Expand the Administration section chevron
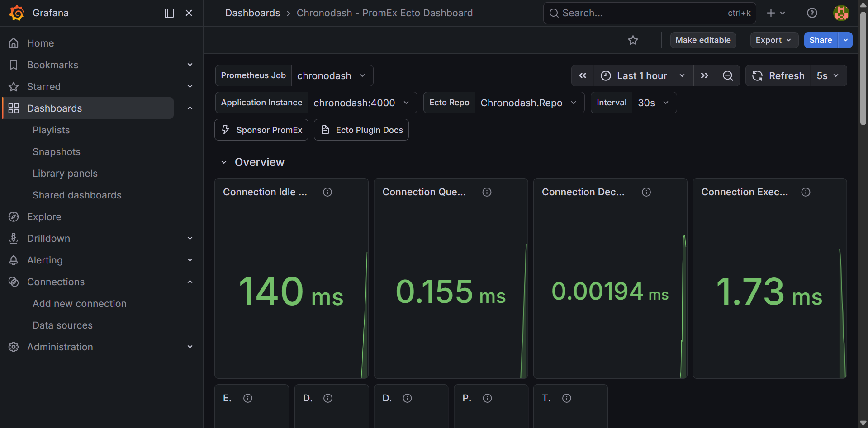The height and width of the screenshot is (428, 868). pyautogui.click(x=190, y=347)
